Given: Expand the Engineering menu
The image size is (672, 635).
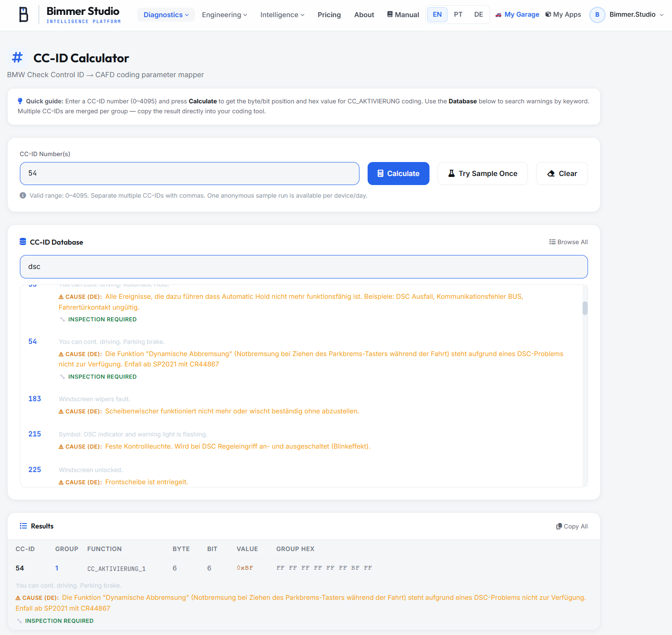Looking at the screenshot, I should [x=224, y=15].
